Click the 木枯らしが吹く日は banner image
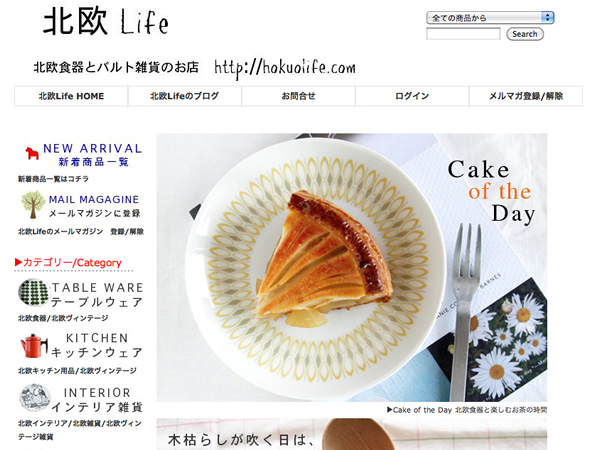 (352, 434)
